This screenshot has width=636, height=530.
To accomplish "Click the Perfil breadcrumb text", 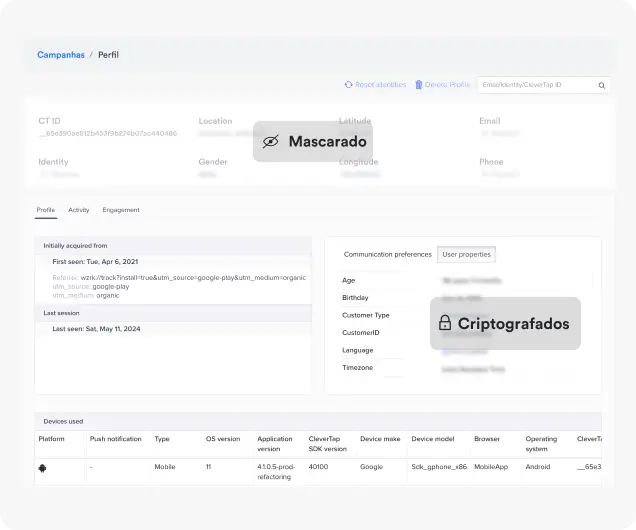I will tap(108, 55).
